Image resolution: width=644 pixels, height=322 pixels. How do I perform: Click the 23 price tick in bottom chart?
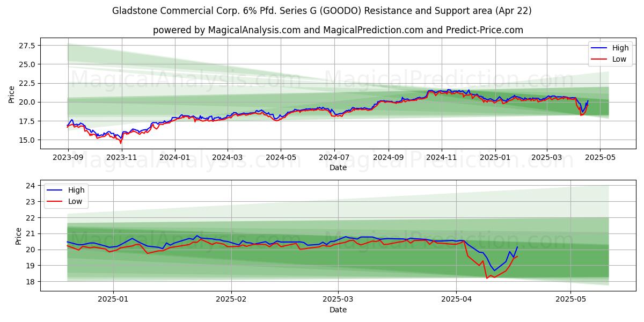(31, 202)
